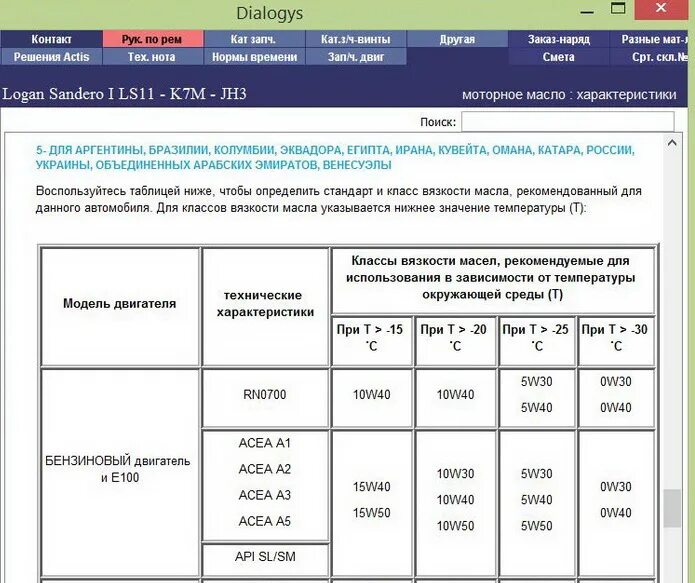Click моторное масло : характеристики heading
This screenshot has height=583, width=695.
pos(569,94)
